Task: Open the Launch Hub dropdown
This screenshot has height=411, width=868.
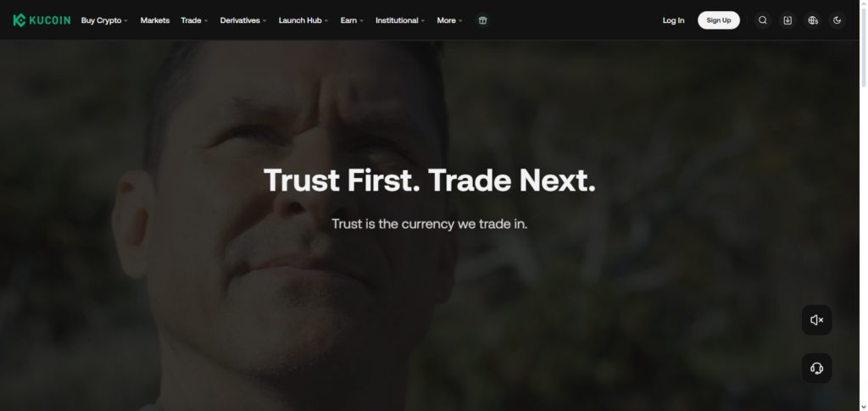Action: (303, 20)
